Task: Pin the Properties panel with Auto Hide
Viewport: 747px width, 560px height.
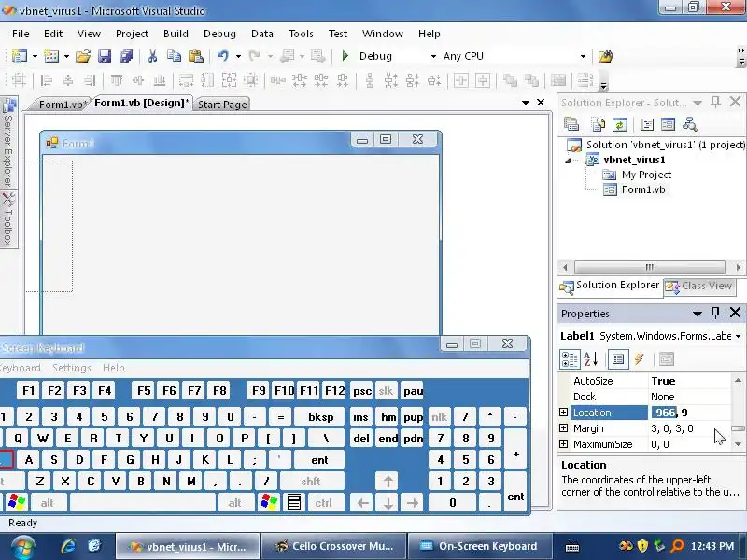Action: point(715,313)
